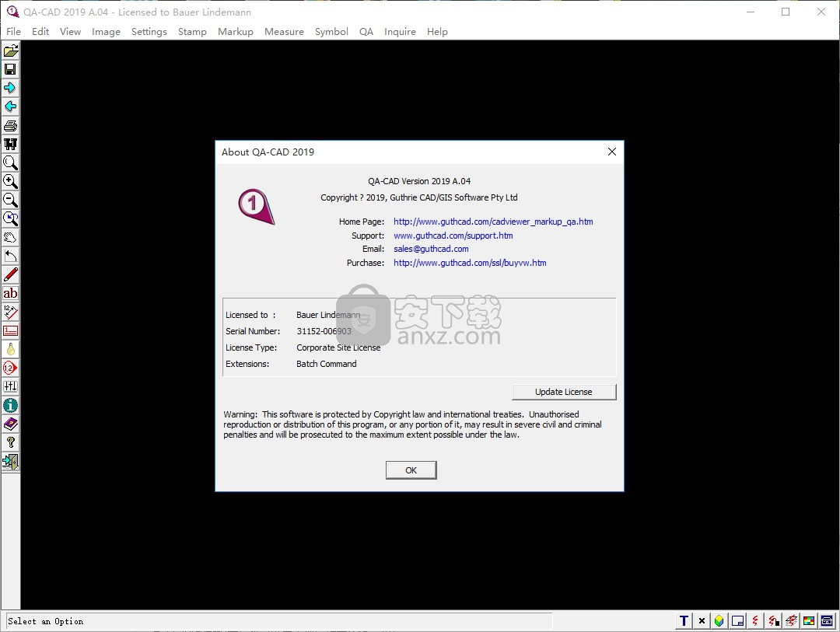Screen dimensions: 840x632
Task: Click the 'Select an Option' status text
Action: click(x=46, y=621)
